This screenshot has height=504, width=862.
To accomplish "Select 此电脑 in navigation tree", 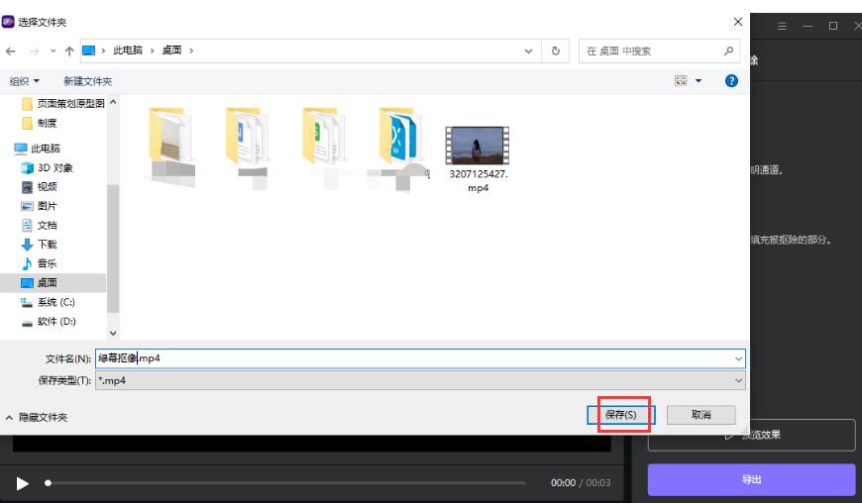I will coord(38,149).
